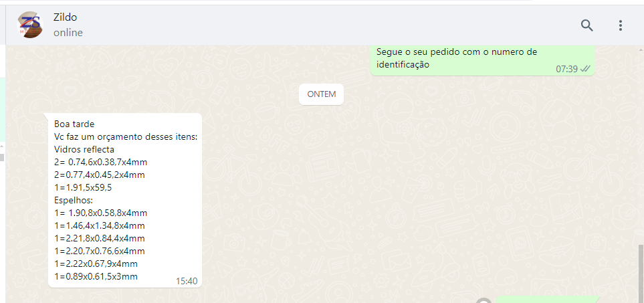Select the outgoing message about número de identificação

click(x=483, y=60)
